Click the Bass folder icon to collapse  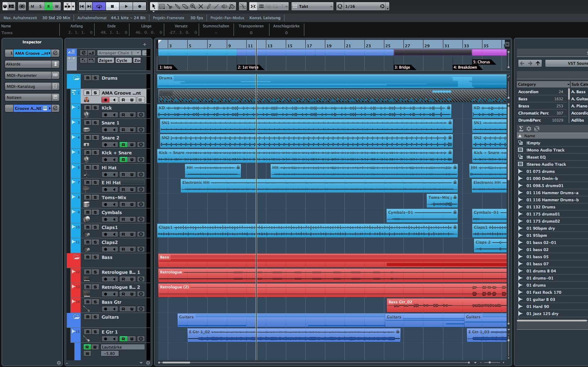[x=76, y=257]
